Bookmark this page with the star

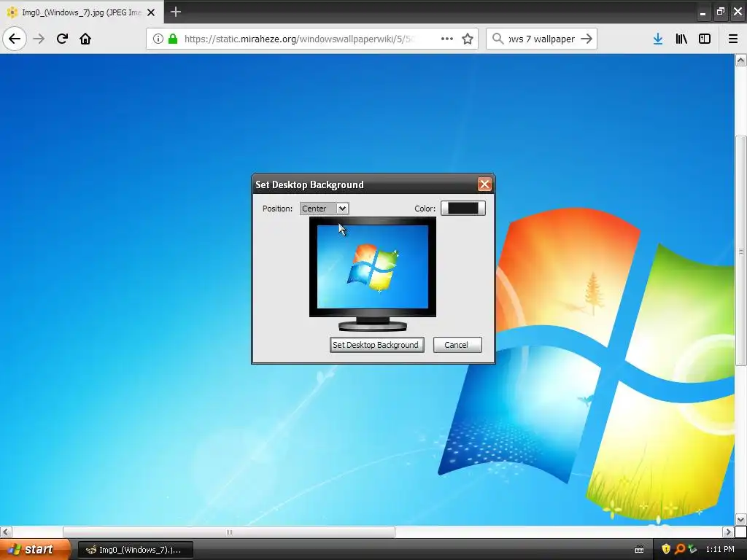(x=468, y=39)
